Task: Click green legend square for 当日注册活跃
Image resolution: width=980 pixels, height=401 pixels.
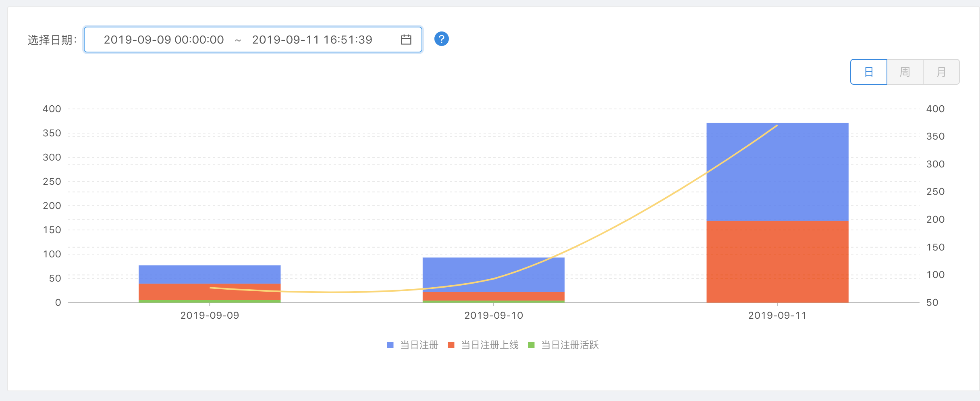Action: 531,345
